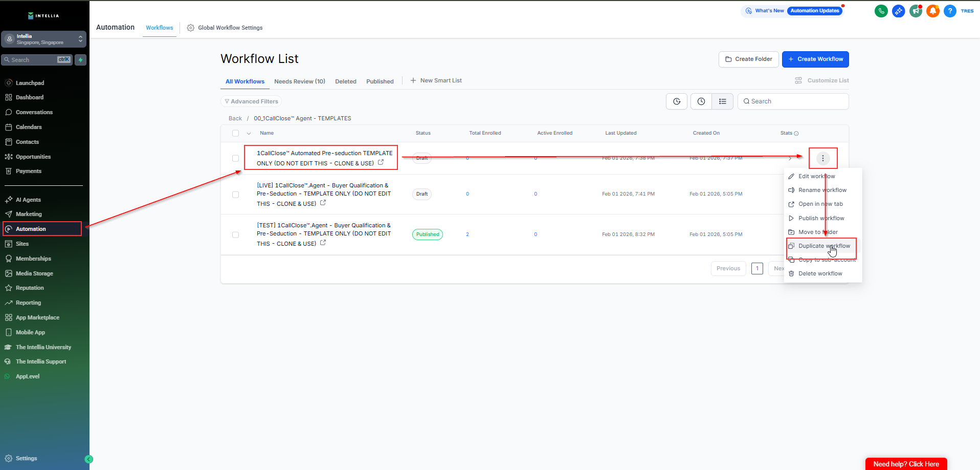Open external link icon beside [TEST] workflow
Image resolution: width=980 pixels, height=470 pixels.
323,243
